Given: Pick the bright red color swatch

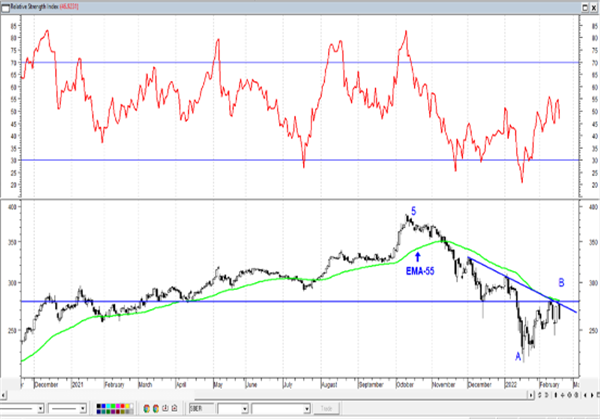Looking at the screenshot, I should point(123,406).
